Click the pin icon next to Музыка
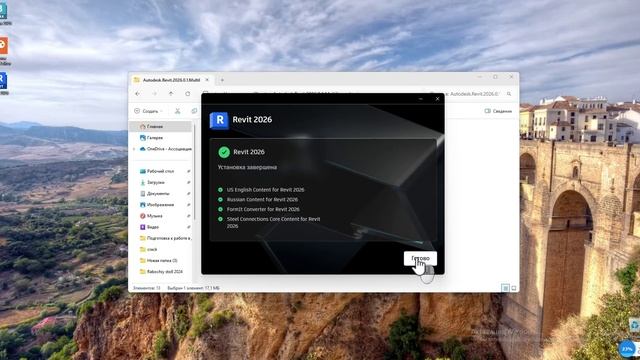Screen dimensions: 640x360 189,216
